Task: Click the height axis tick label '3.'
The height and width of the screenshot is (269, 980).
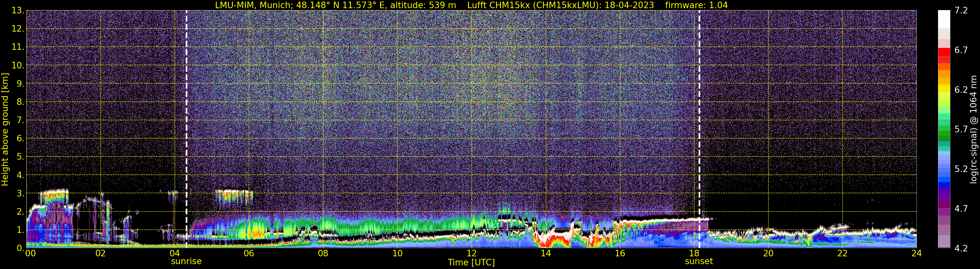Action: pyautogui.click(x=20, y=193)
